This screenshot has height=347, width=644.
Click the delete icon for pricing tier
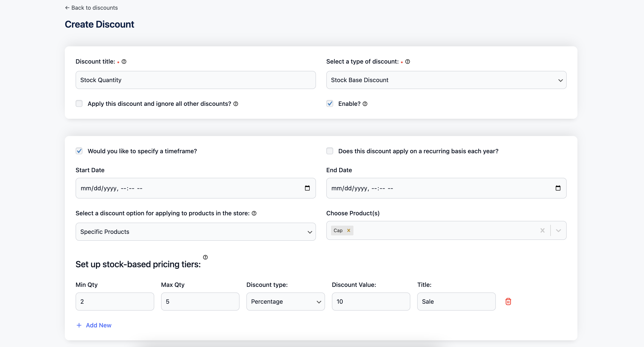(509, 302)
